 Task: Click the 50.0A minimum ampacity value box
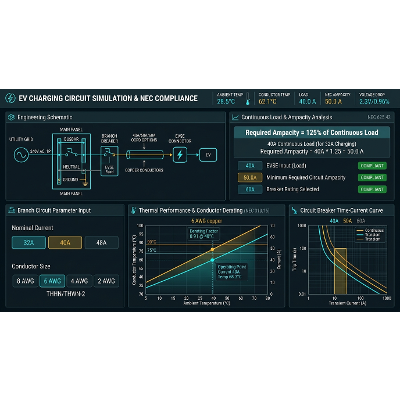point(250,178)
